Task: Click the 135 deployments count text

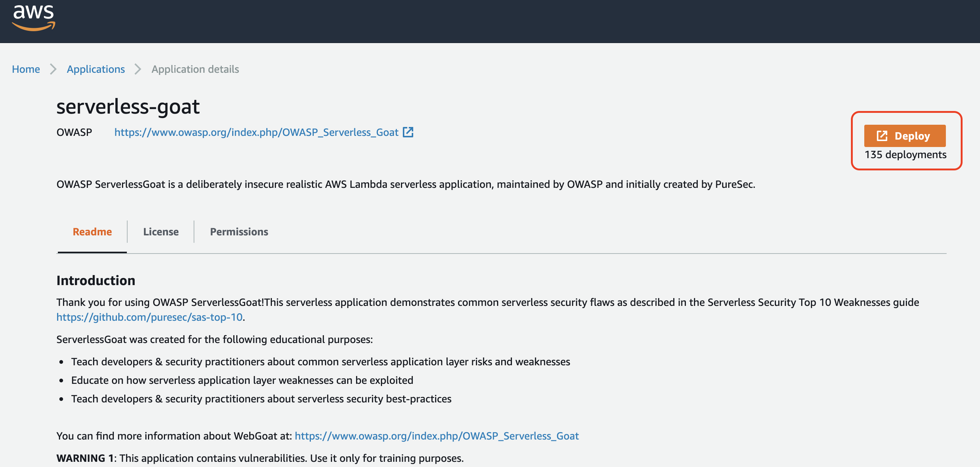Action: [x=905, y=154]
